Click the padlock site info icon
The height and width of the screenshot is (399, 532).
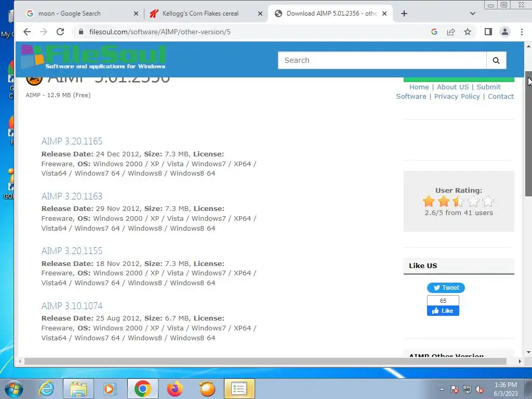coord(81,32)
